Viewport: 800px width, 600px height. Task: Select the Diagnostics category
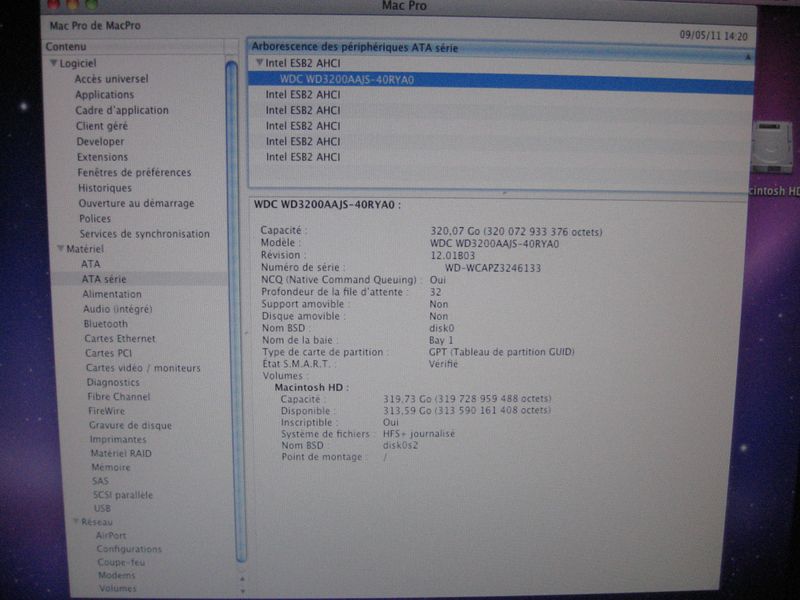[x=113, y=382]
